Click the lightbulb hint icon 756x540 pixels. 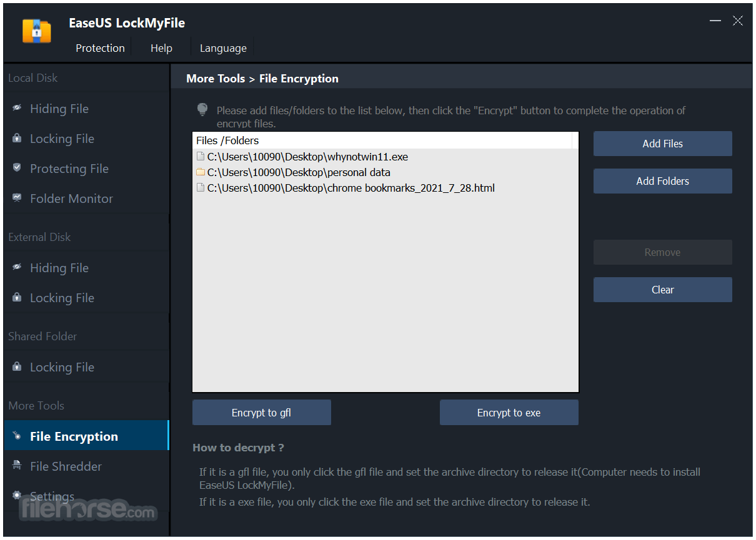pos(202,110)
